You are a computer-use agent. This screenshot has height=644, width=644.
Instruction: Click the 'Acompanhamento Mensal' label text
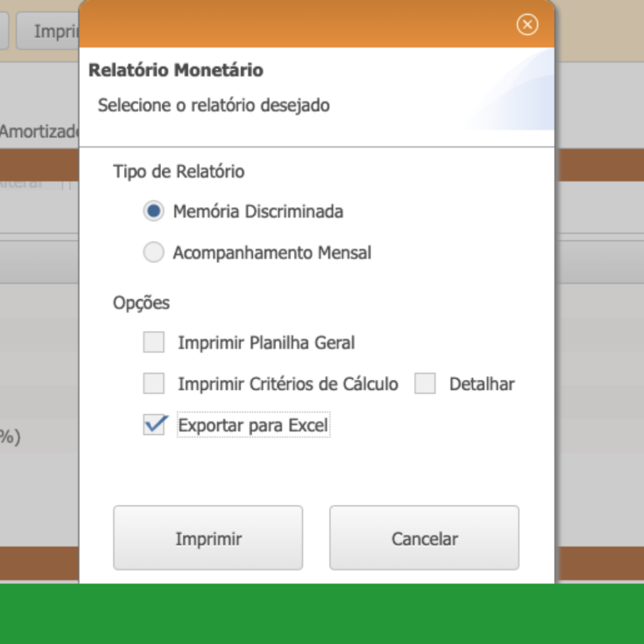[272, 253]
